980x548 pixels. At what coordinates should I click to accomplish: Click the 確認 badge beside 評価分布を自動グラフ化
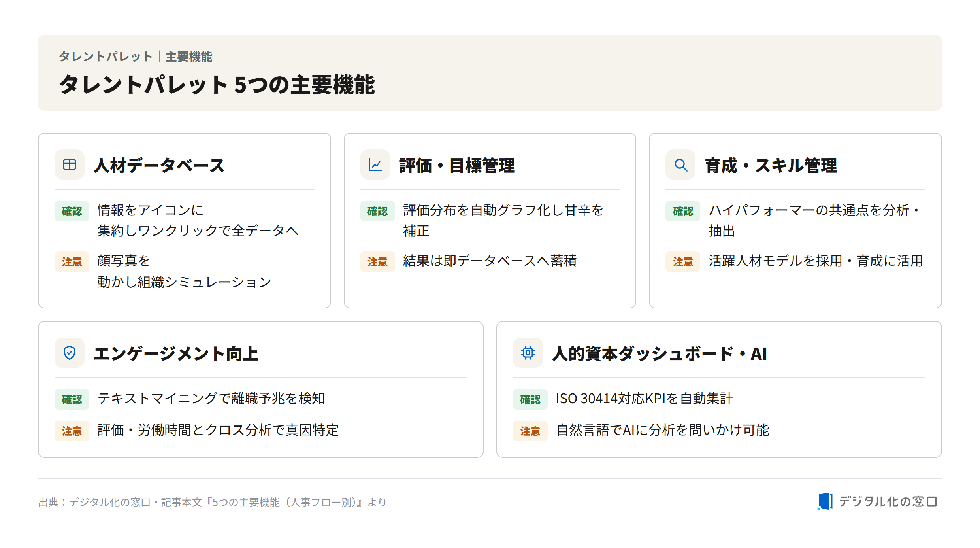coord(377,211)
